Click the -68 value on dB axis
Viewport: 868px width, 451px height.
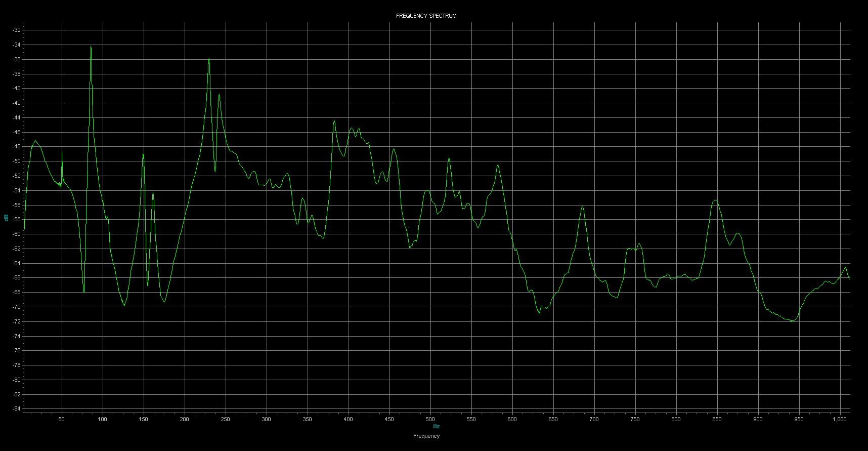click(17, 293)
